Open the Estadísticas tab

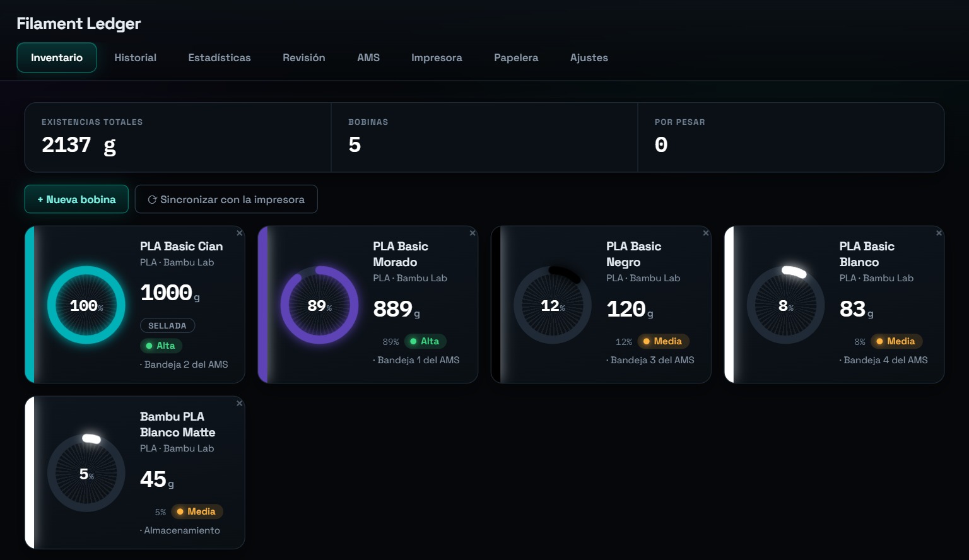coord(220,57)
